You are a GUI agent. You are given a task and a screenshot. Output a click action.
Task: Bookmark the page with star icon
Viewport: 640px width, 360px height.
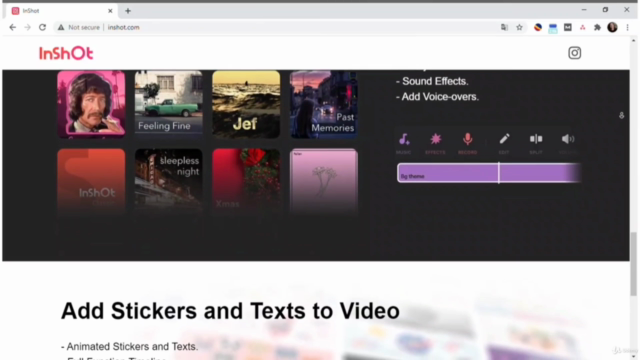(519, 27)
